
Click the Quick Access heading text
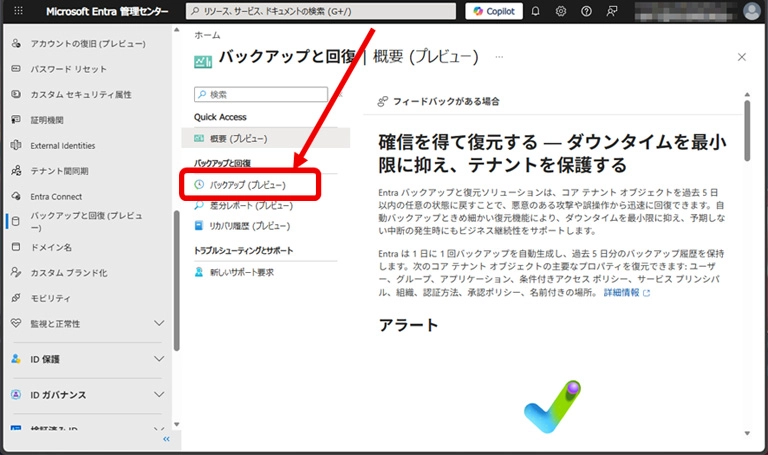point(220,117)
